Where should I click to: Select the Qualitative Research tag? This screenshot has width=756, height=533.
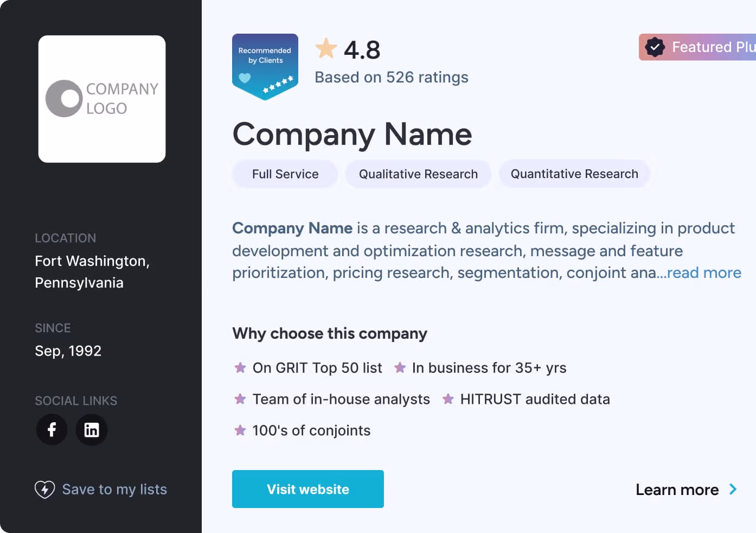418,174
